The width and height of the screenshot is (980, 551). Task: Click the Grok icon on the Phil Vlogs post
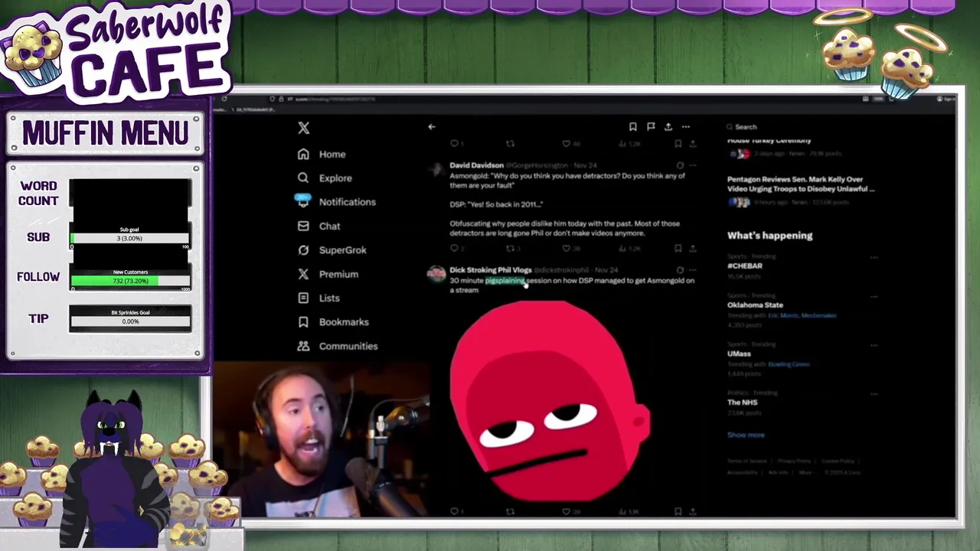tap(680, 270)
